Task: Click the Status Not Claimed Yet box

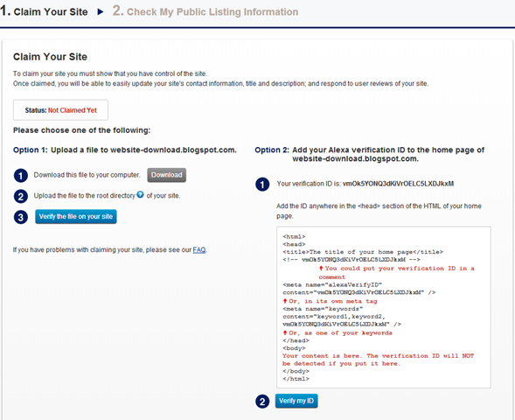Action: pos(60,110)
